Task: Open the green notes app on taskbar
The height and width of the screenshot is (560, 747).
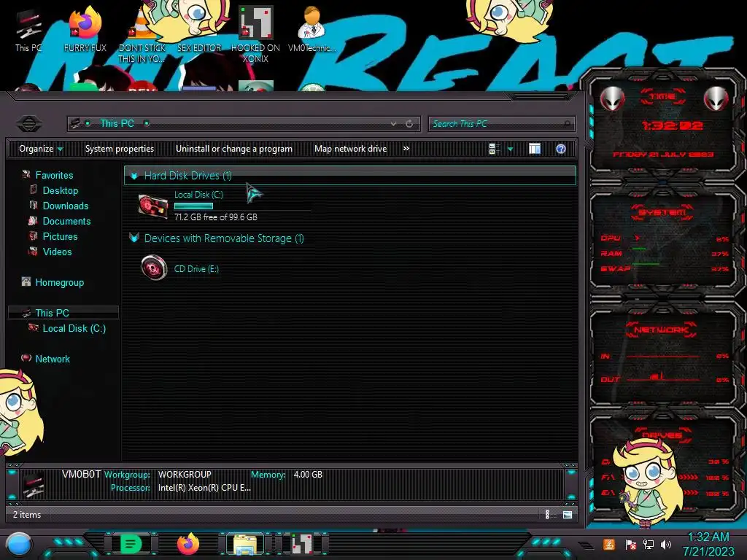Action: click(x=131, y=544)
